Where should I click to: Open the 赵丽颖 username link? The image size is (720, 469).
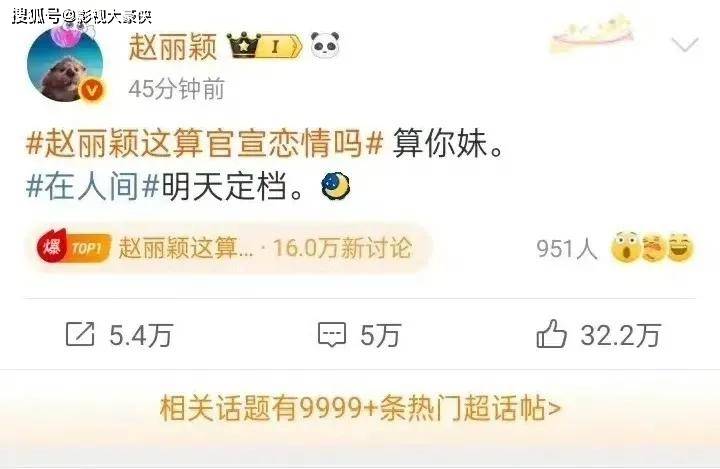pyautogui.click(x=173, y=46)
